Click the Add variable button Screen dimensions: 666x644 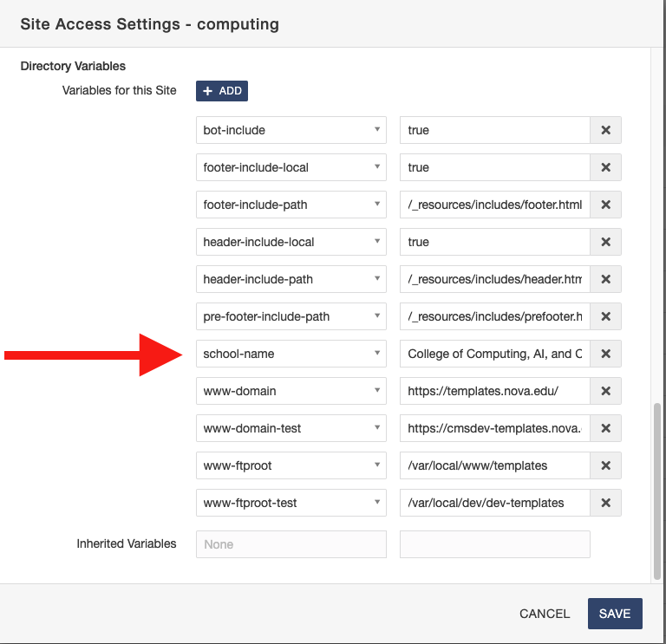(222, 91)
